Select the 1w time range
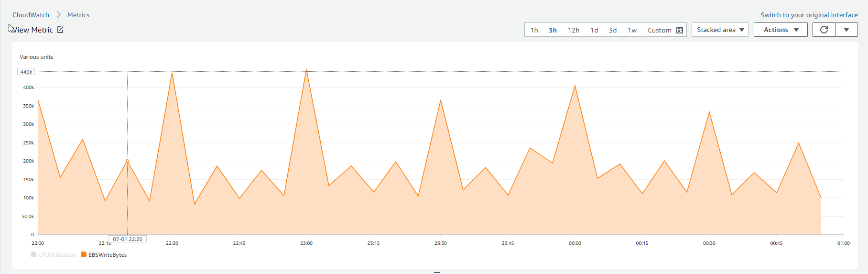The height and width of the screenshot is (274, 868). [x=632, y=30]
